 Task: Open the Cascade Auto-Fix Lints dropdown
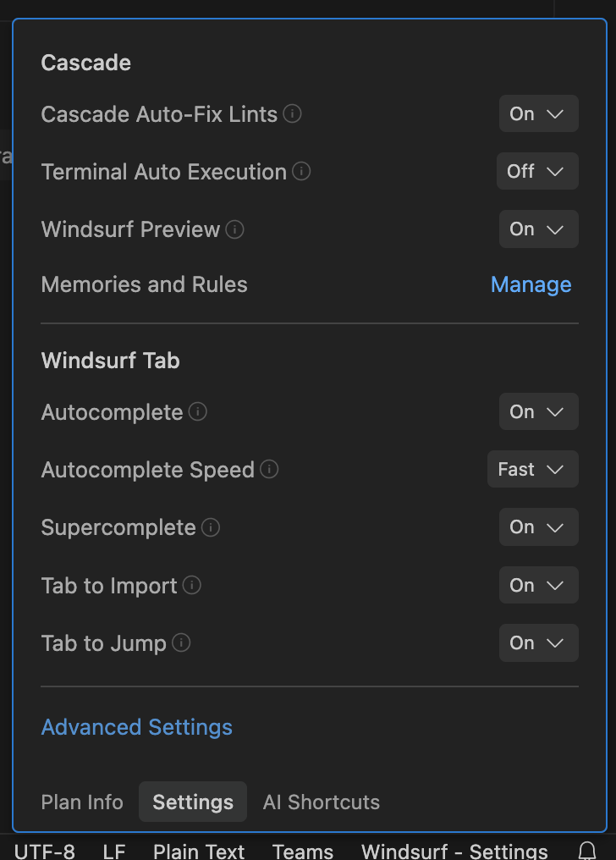[x=538, y=113]
